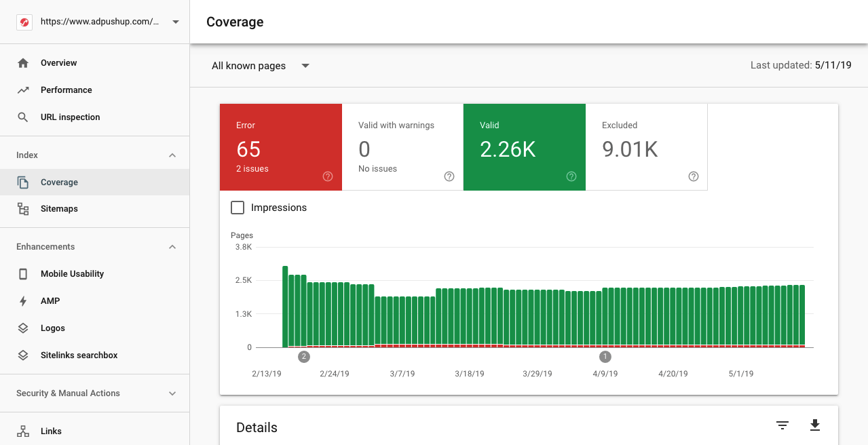Select the Mobile Usability icon
The width and height of the screenshot is (868, 445).
24,273
